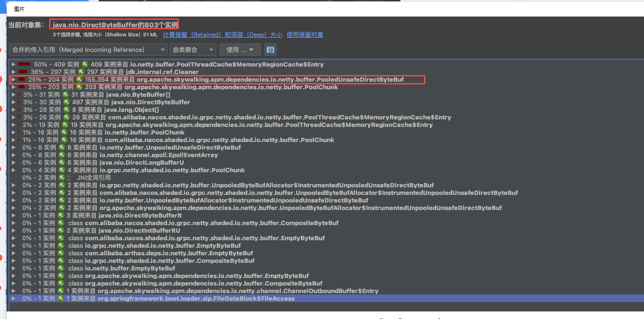Screen dimensions: 644x319
Task: Click green icon in java.nio.DirectByteBuffer 497 row
Action: click(67, 102)
